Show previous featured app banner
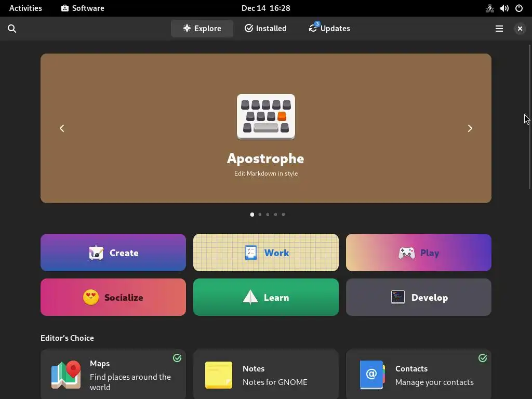Viewport: 532px width, 399px height. tap(62, 128)
